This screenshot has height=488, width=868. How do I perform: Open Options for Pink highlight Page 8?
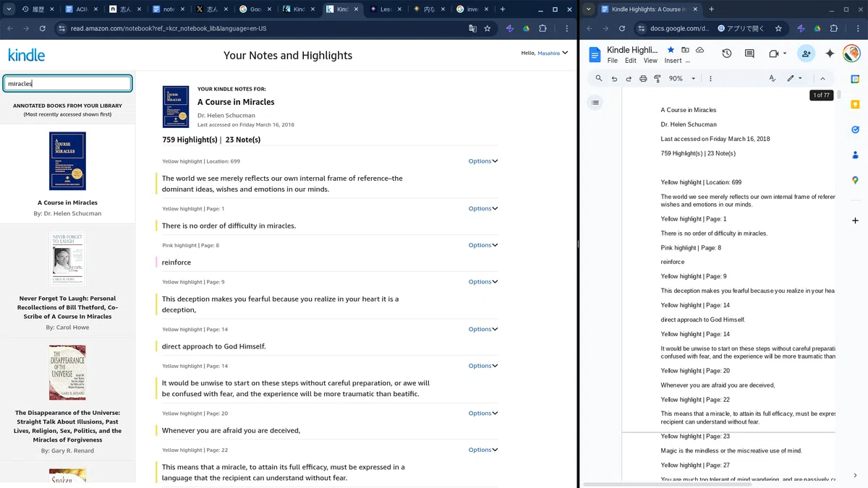[x=483, y=245]
